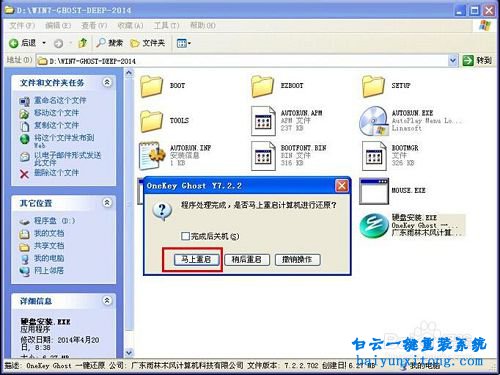Select the BOOT folder icon
The height and width of the screenshot is (375, 500).
click(x=151, y=86)
